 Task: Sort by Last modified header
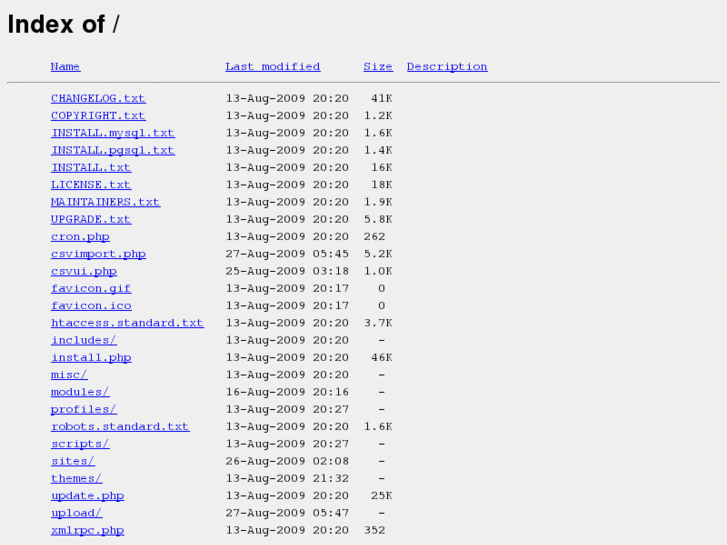(273, 67)
